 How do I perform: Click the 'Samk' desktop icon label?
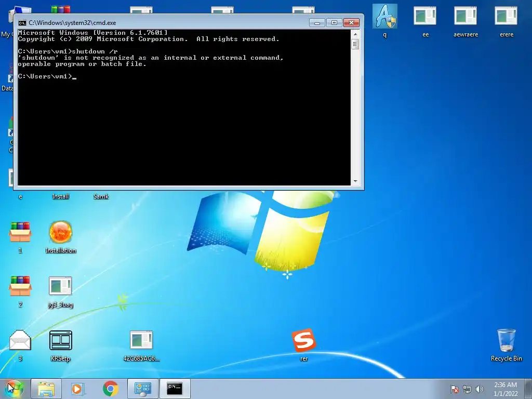(101, 196)
